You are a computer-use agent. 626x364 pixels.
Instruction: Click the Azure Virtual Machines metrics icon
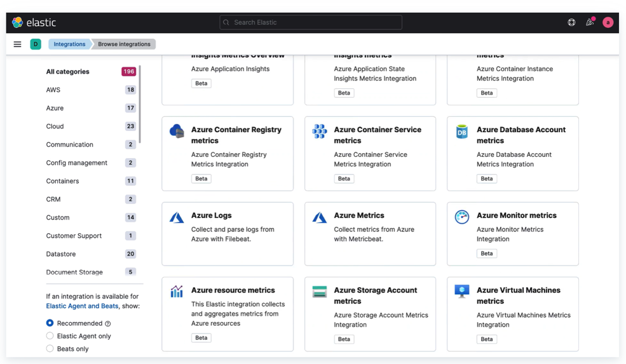coord(462,292)
